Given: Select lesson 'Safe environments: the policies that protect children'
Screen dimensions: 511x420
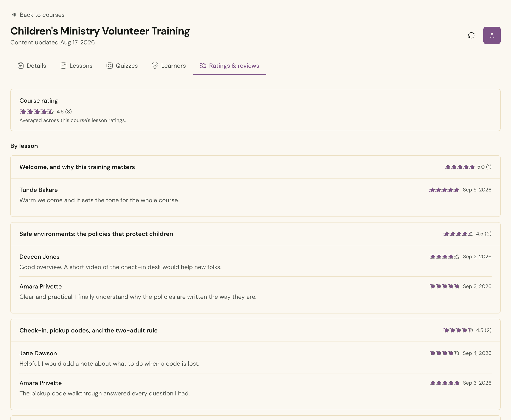Looking at the screenshot, I should [96, 234].
